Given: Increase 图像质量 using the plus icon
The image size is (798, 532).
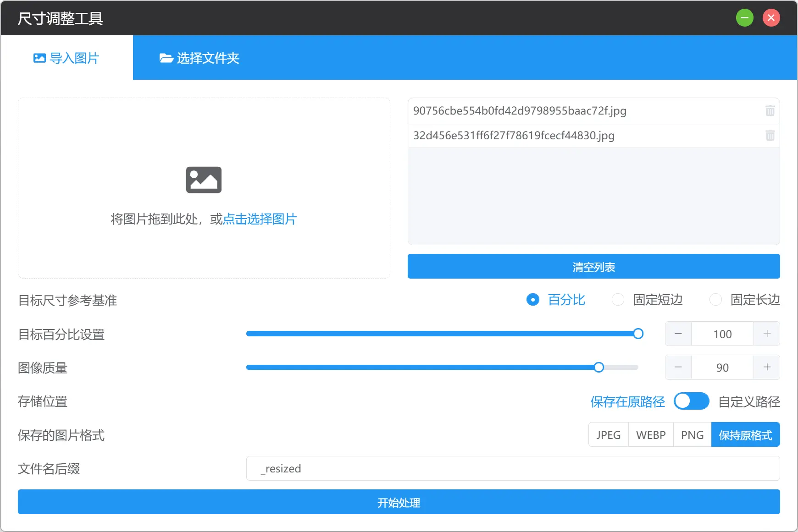Looking at the screenshot, I should pyautogui.click(x=767, y=367).
